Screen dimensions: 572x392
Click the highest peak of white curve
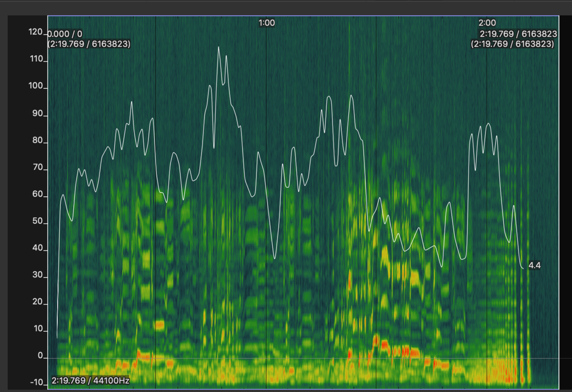(x=219, y=47)
